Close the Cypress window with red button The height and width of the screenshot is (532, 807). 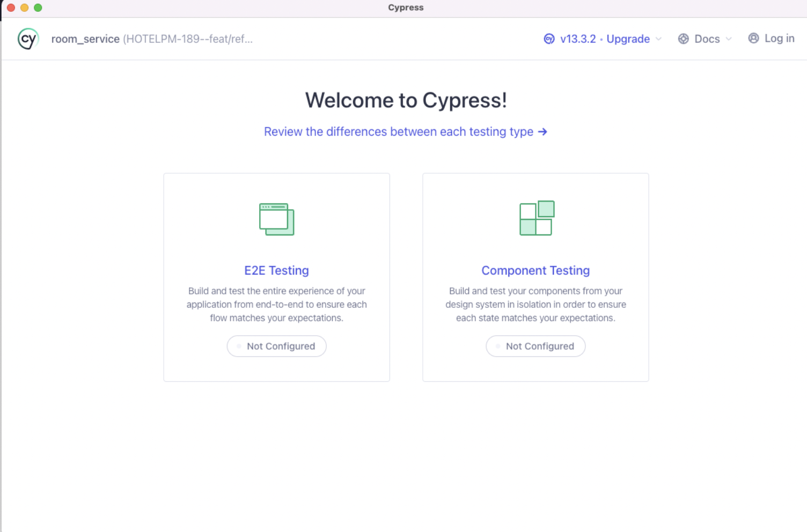(x=11, y=8)
